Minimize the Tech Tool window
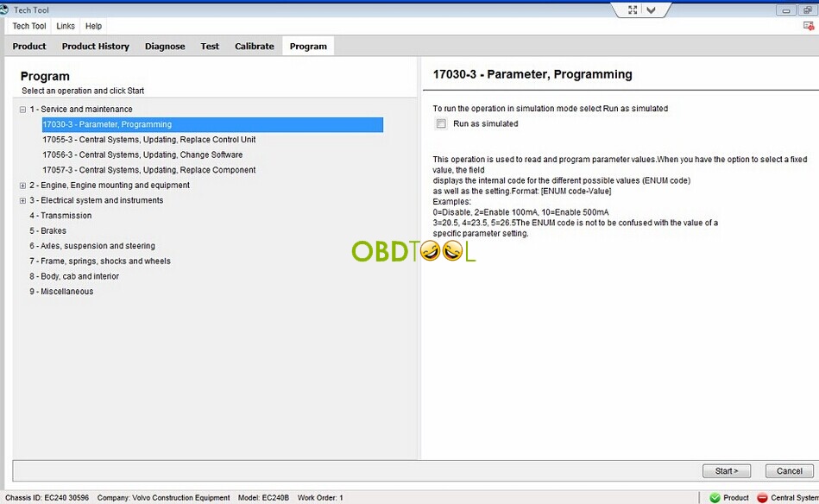Viewport: 819px width, 504px height. coord(786,9)
